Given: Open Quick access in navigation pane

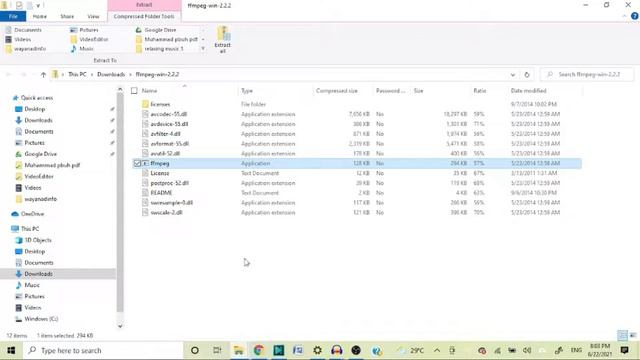Looking at the screenshot, I should [37, 98].
